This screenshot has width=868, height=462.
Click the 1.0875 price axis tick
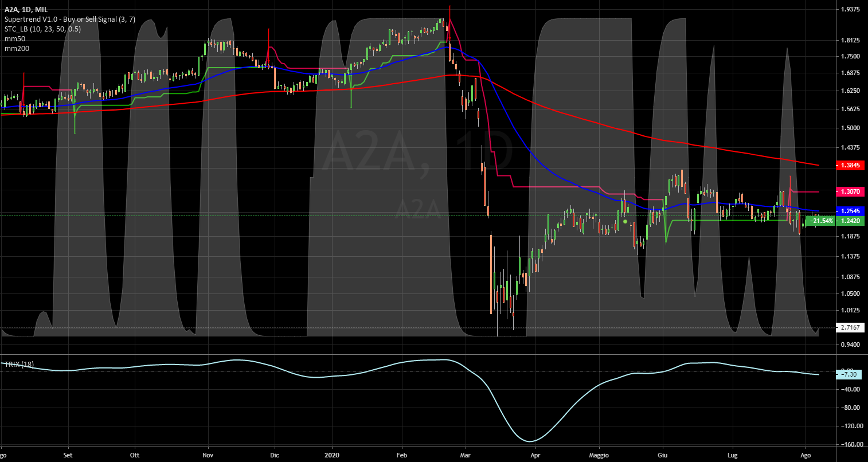coord(849,276)
